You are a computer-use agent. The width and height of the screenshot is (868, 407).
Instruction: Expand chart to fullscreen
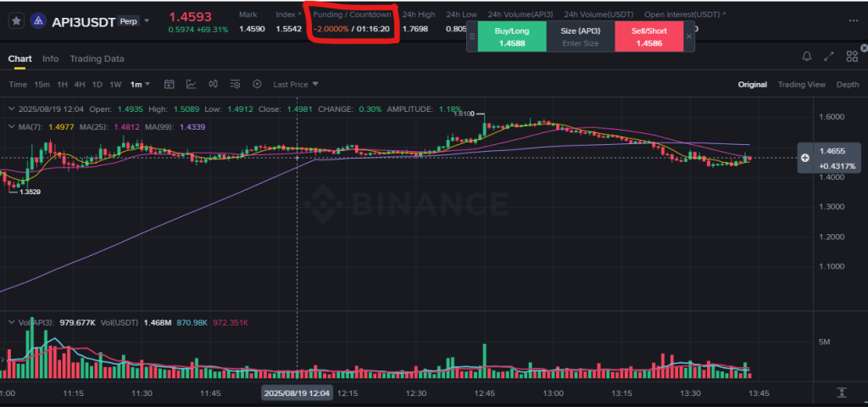tap(829, 56)
